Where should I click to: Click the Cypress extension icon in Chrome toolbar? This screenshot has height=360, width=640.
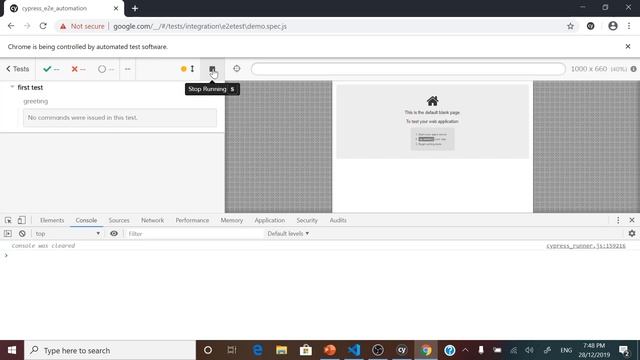pyautogui.click(x=591, y=26)
